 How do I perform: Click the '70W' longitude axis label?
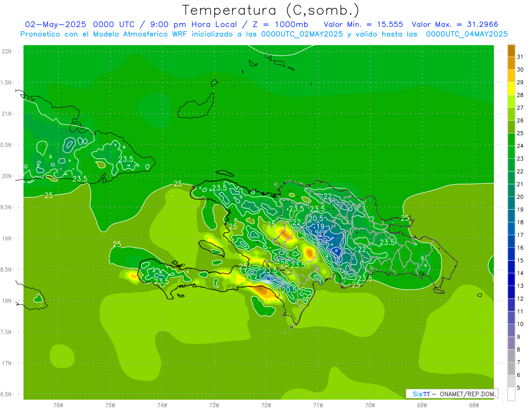[370, 405]
